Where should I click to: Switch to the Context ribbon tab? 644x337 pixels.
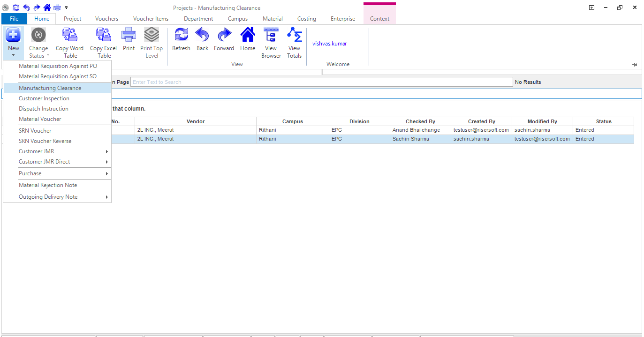(x=380, y=19)
